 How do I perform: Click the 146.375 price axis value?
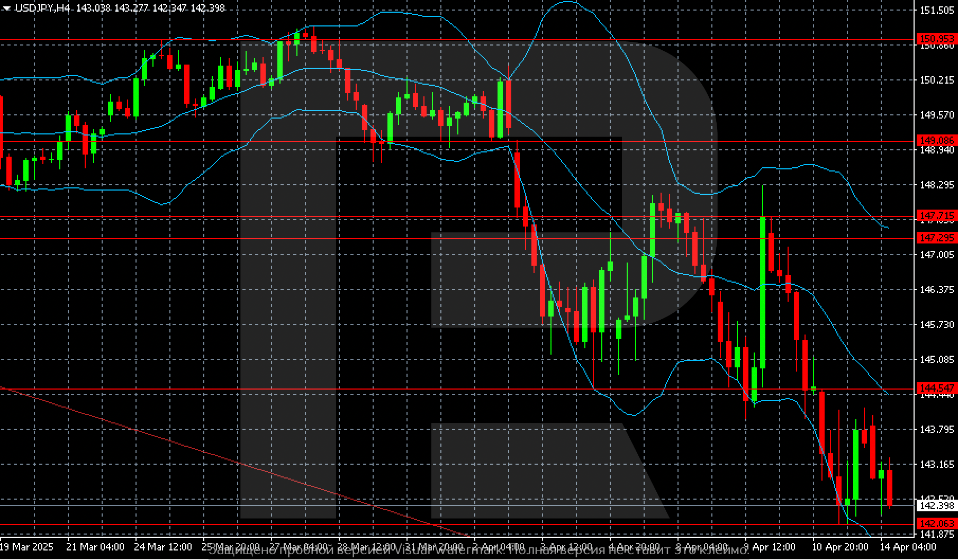click(x=937, y=290)
